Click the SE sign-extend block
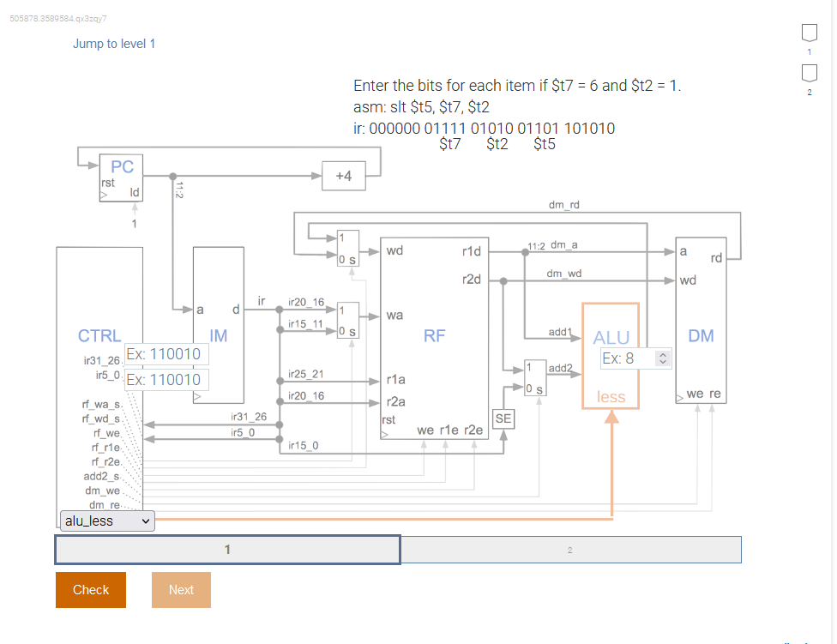Image resolution: width=837 pixels, height=644 pixels. tap(504, 419)
